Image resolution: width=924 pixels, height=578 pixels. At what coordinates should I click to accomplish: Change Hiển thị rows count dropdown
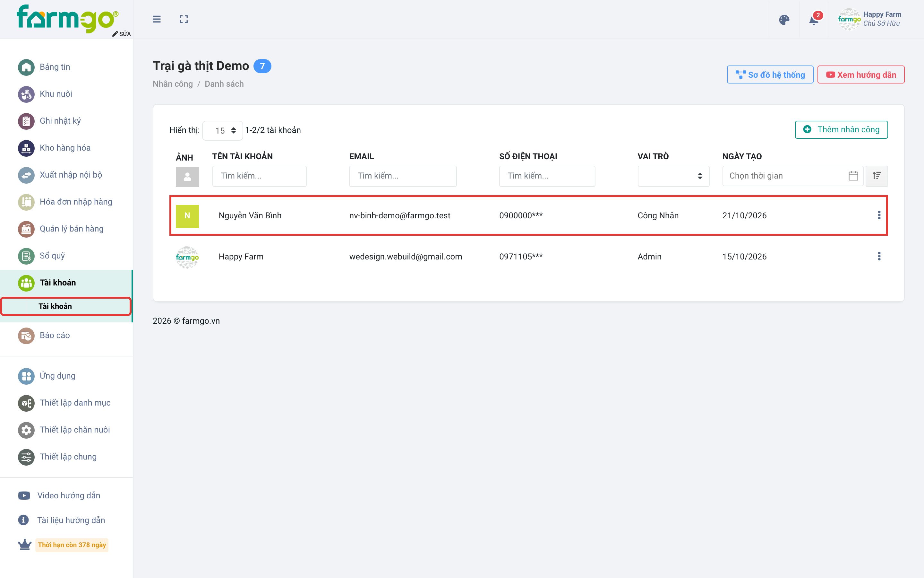[223, 131]
